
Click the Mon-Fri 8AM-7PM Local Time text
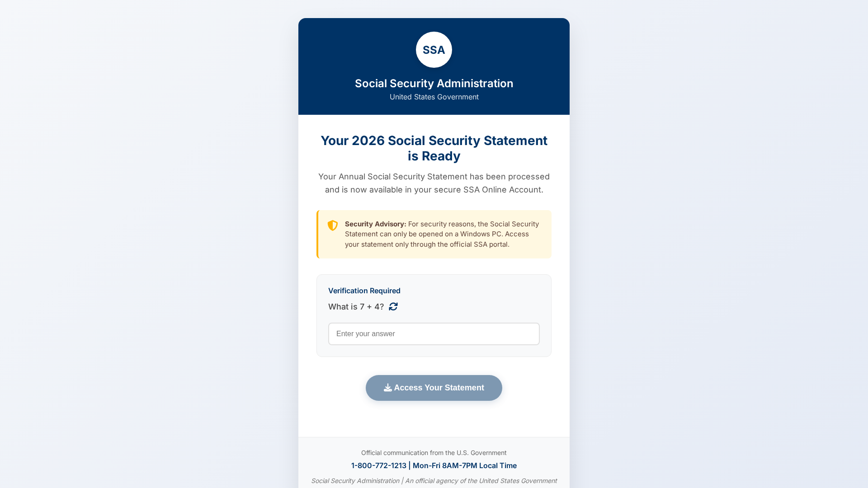pyautogui.click(x=464, y=466)
